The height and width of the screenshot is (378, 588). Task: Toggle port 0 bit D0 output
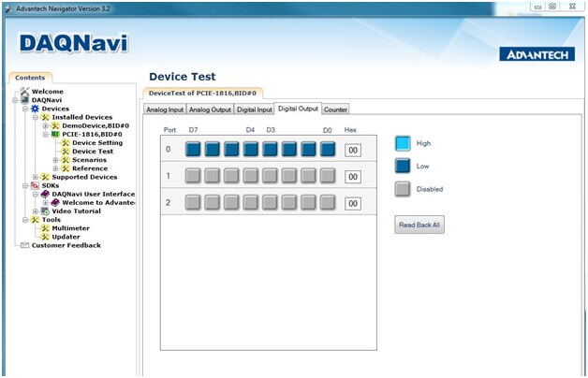(x=328, y=149)
